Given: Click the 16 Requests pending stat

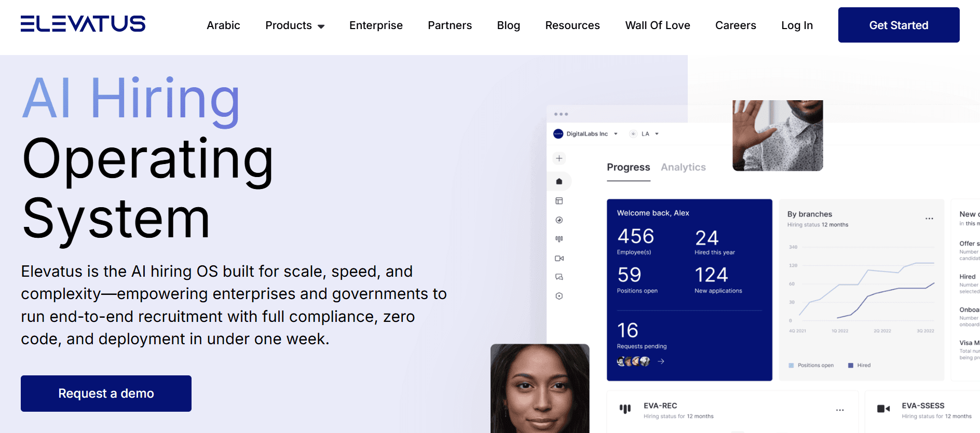Looking at the screenshot, I should [x=642, y=335].
